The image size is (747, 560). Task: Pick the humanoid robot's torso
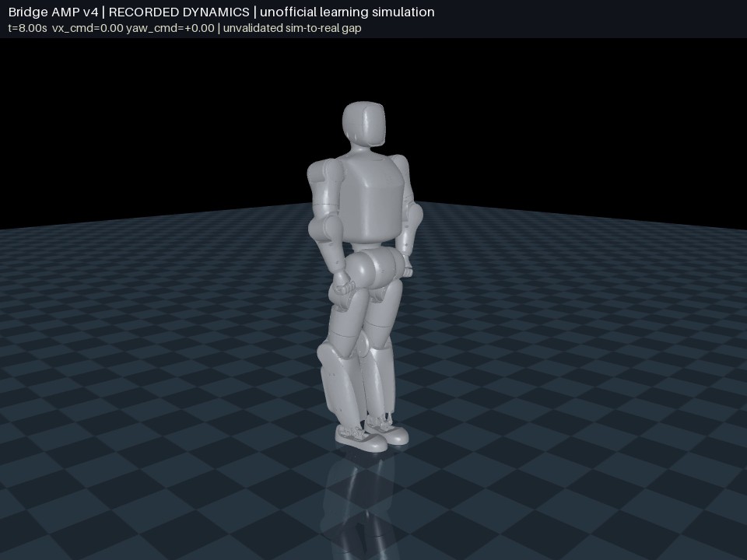point(370,198)
